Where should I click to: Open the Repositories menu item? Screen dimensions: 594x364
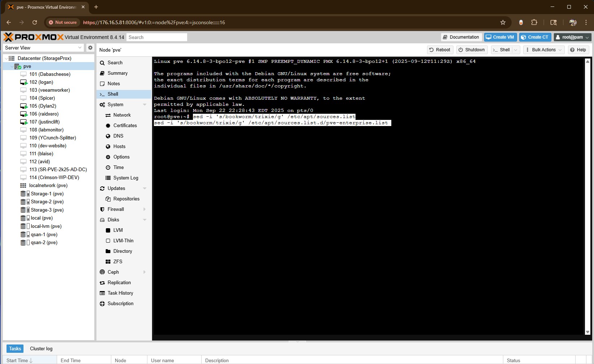(x=126, y=199)
